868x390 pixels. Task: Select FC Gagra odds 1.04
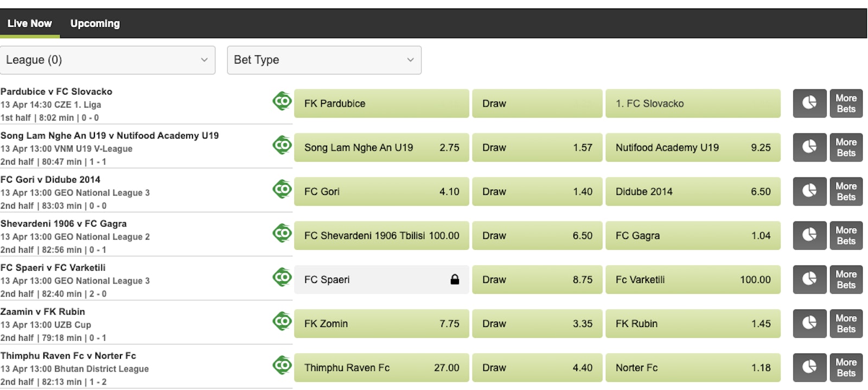coord(692,235)
